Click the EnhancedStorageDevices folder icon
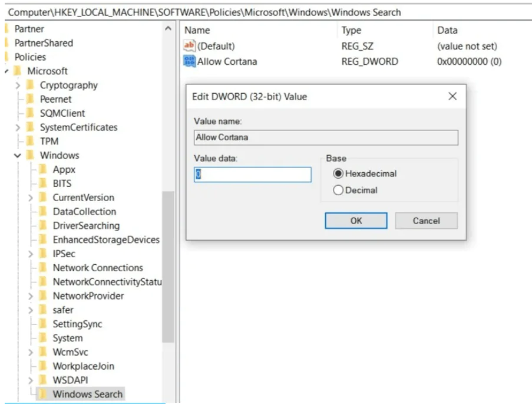Viewport: 532px width, 404px height. click(x=43, y=239)
